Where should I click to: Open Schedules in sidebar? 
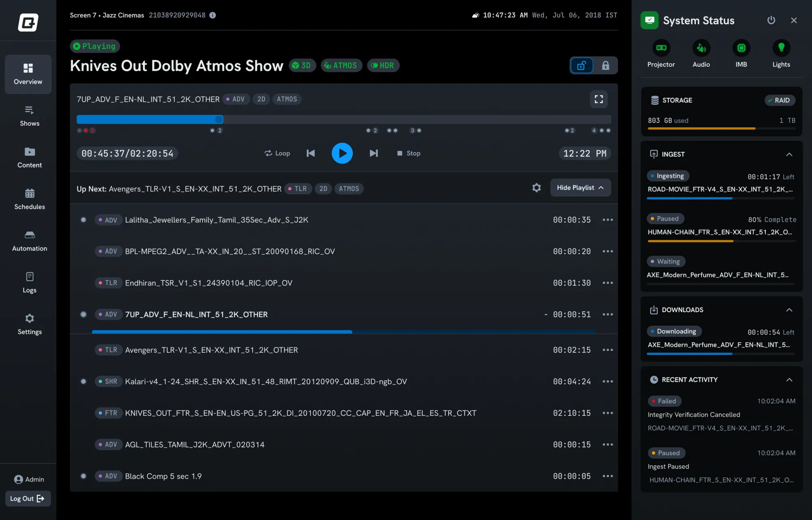[x=30, y=200]
